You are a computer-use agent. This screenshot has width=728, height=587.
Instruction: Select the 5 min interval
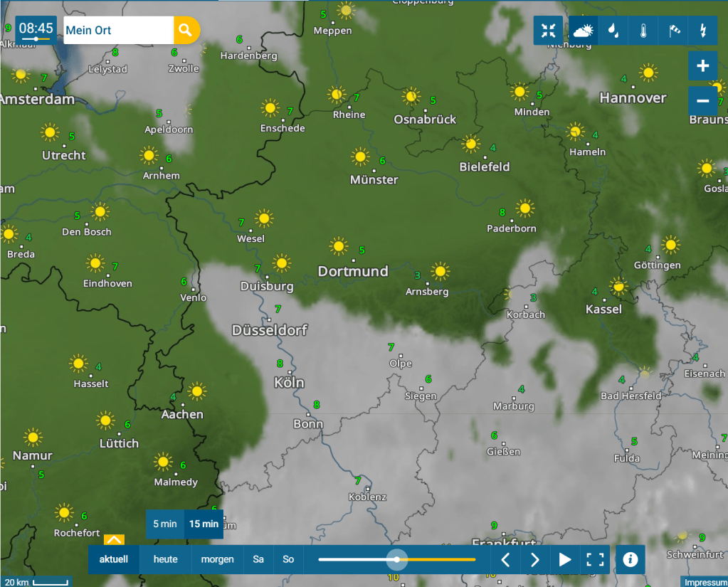point(164,524)
